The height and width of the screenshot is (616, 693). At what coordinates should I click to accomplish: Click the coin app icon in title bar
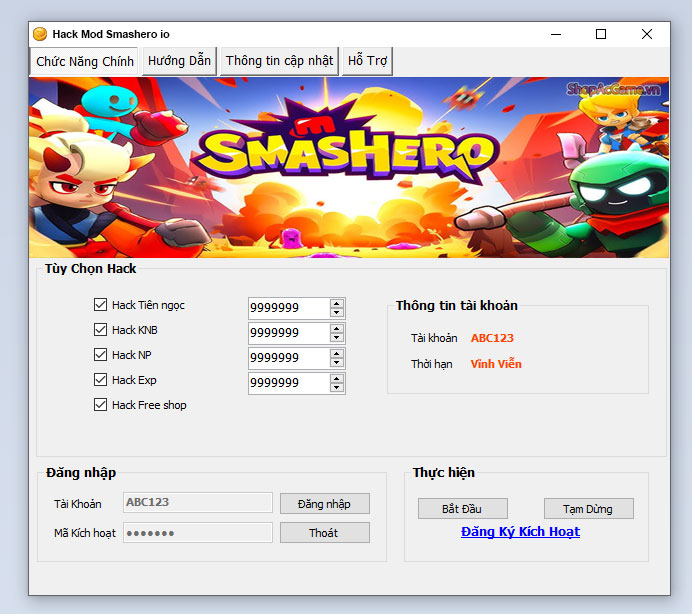click(40, 34)
